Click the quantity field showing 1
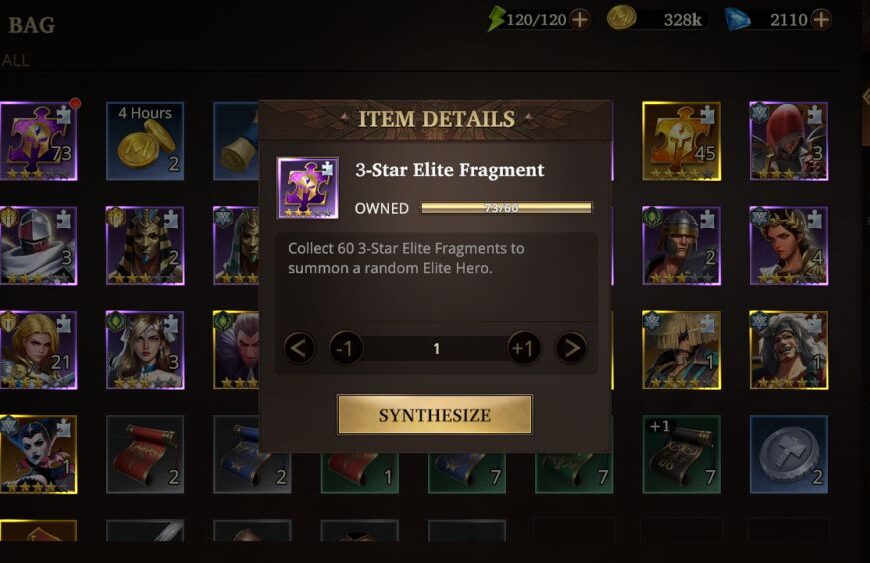870x563 pixels. click(436, 348)
